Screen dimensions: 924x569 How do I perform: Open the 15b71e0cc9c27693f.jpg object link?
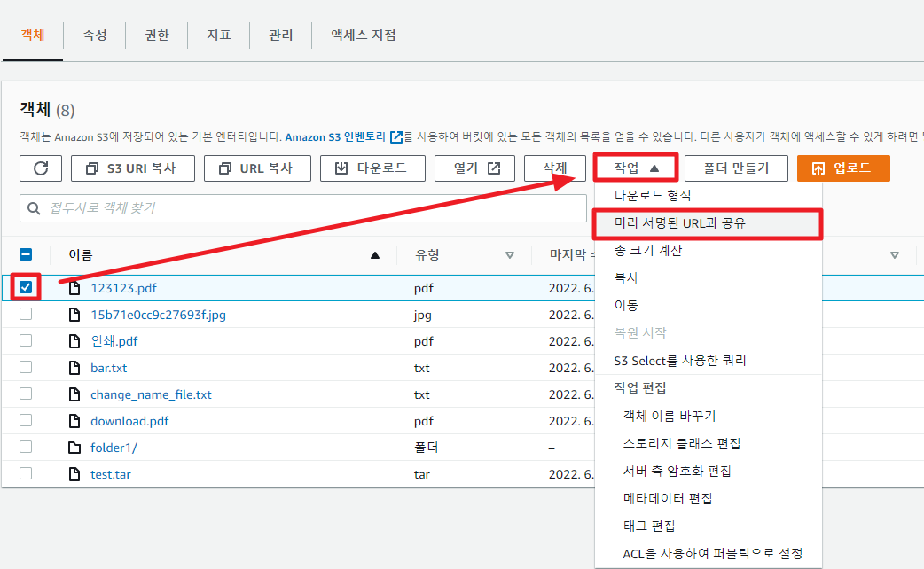tap(158, 315)
